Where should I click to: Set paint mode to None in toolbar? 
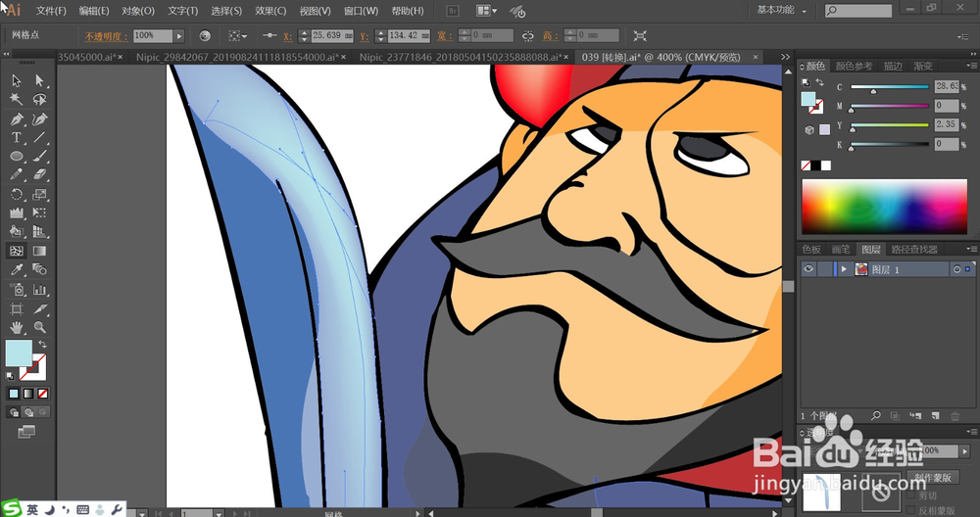tap(42, 394)
